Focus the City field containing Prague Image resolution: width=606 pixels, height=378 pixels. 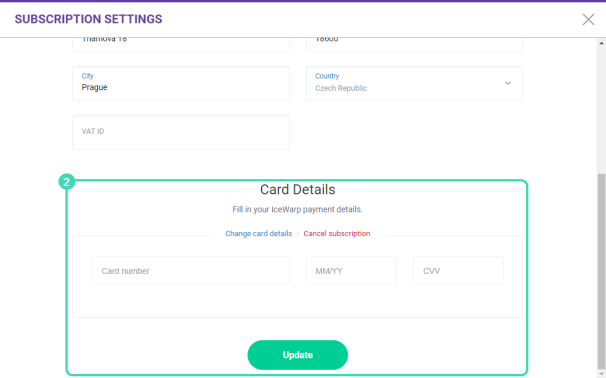(x=181, y=83)
